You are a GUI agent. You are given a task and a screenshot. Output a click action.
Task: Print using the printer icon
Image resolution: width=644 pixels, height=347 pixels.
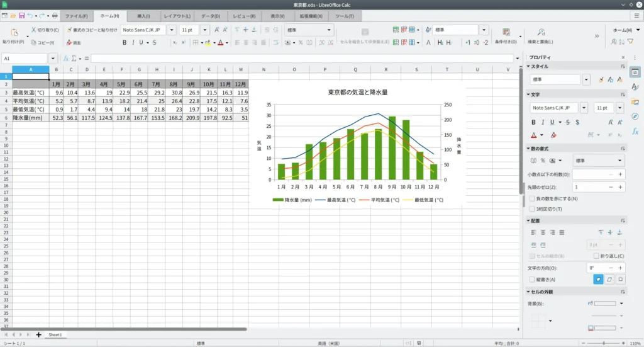click(x=55, y=16)
